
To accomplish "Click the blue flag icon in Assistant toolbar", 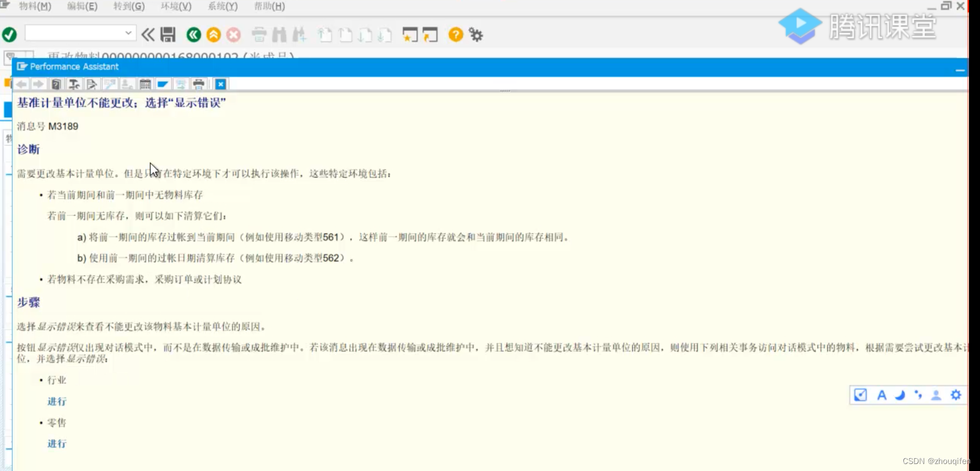I will 163,84.
